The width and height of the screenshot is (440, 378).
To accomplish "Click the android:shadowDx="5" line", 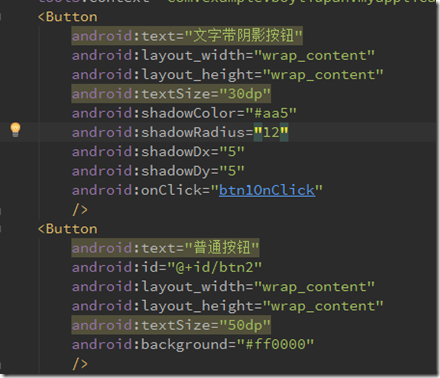I will click(158, 152).
